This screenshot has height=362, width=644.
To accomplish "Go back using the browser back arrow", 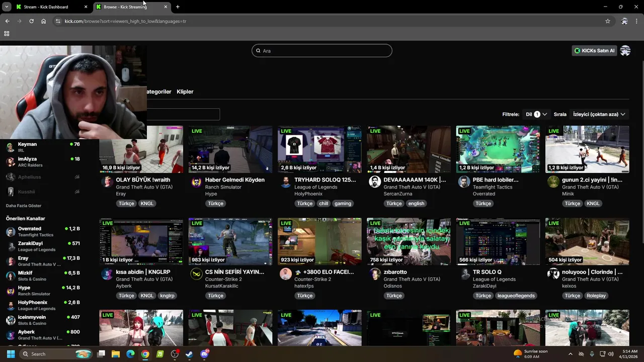I will tap(7, 21).
